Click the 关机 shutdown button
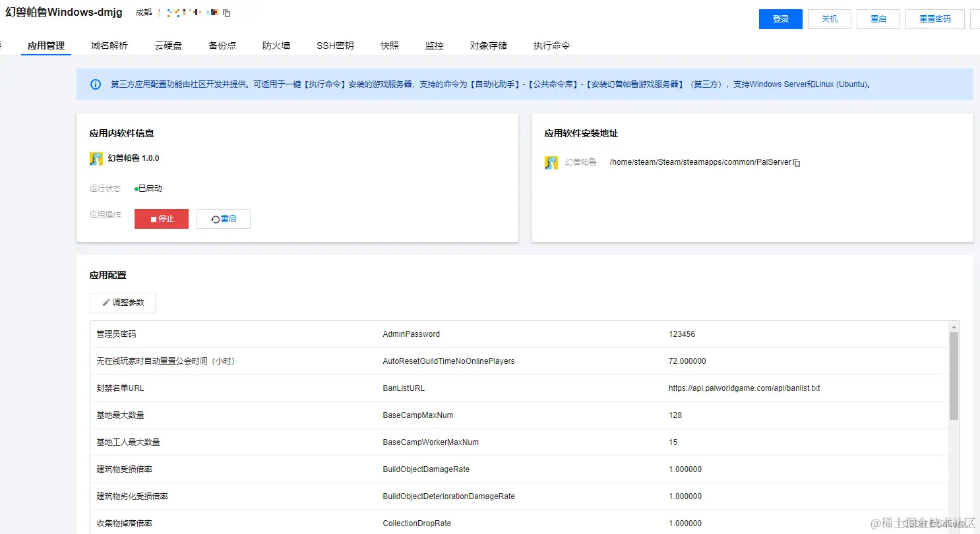Image resolution: width=980 pixels, height=534 pixels. [830, 19]
